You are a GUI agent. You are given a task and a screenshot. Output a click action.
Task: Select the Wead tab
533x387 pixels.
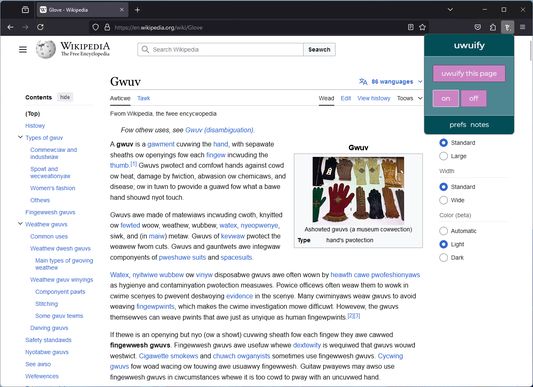point(326,98)
